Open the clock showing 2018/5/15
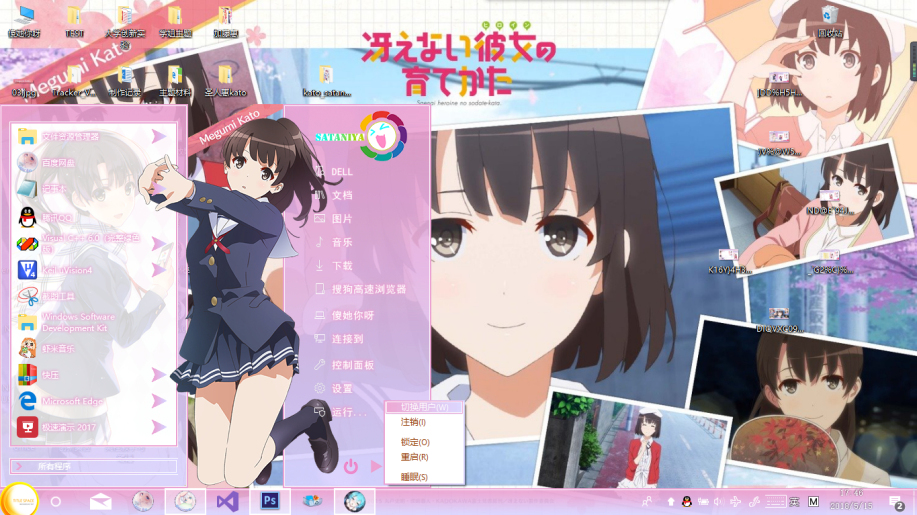917x515 pixels. point(851,500)
